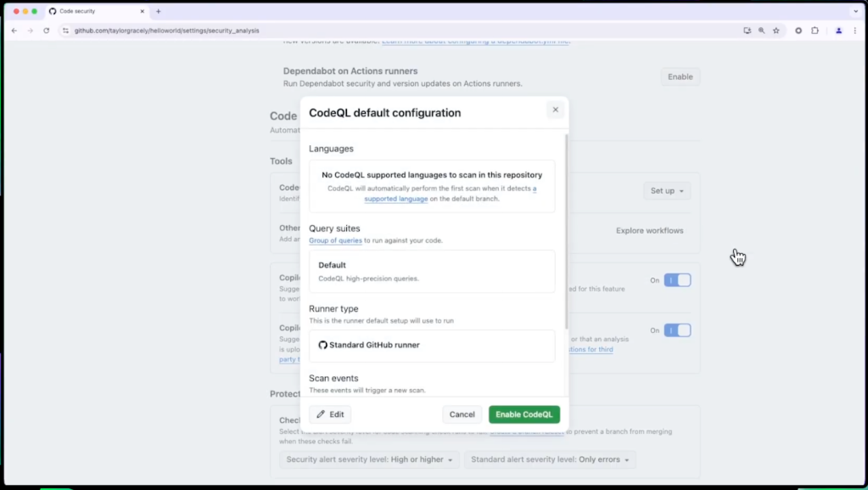The height and width of the screenshot is (490, 868).
Task: Select the GitHub Octocat runner icon
Action: (322, 345)
